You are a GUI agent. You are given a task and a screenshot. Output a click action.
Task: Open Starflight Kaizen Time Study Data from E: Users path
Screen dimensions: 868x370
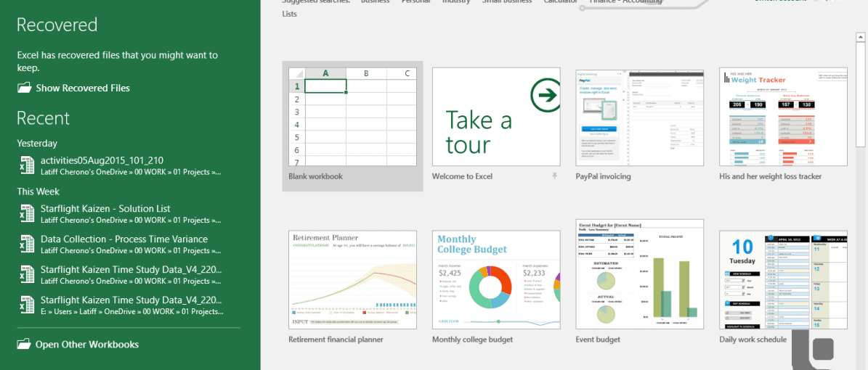pyautogui.click(x=121, y=305)
